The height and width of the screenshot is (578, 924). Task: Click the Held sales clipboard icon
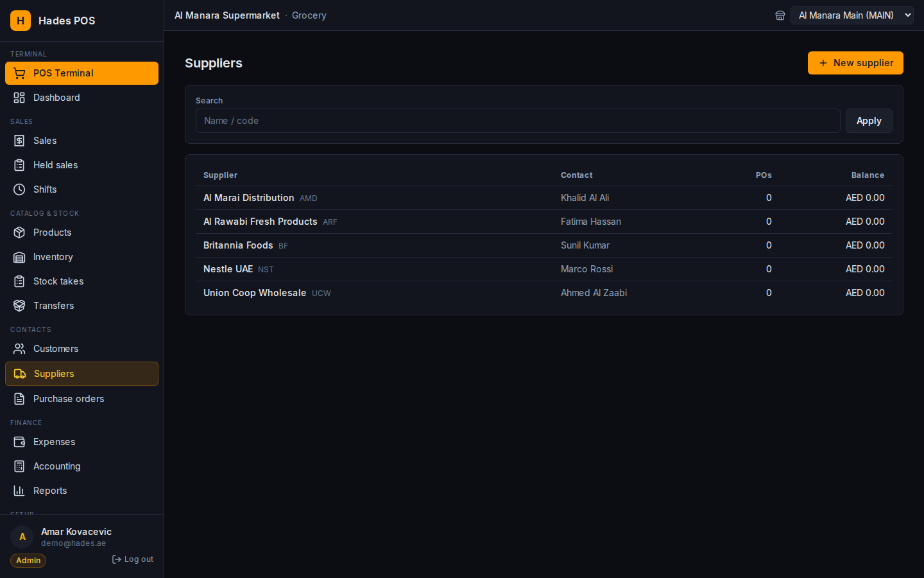tap(19, 165)
